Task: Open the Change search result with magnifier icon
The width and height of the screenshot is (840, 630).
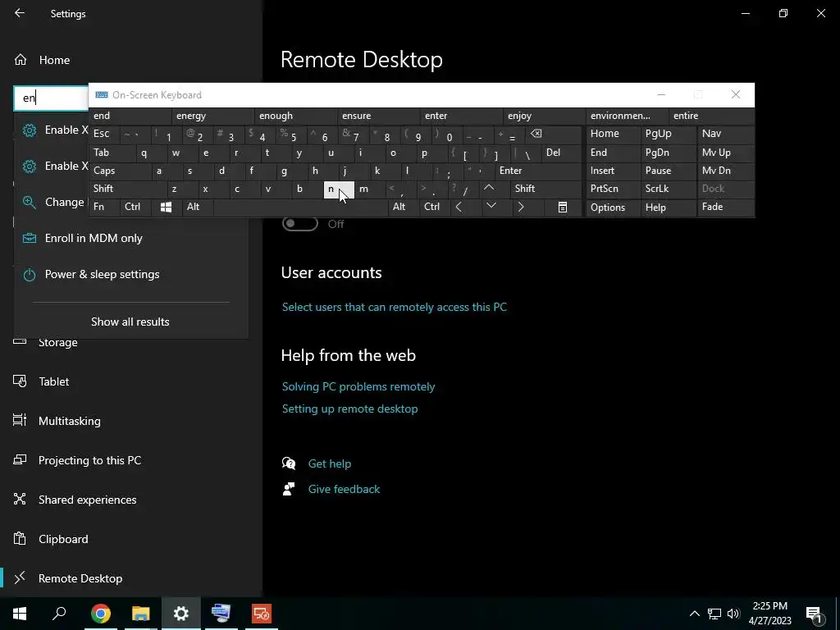Action: click(53, 202)
